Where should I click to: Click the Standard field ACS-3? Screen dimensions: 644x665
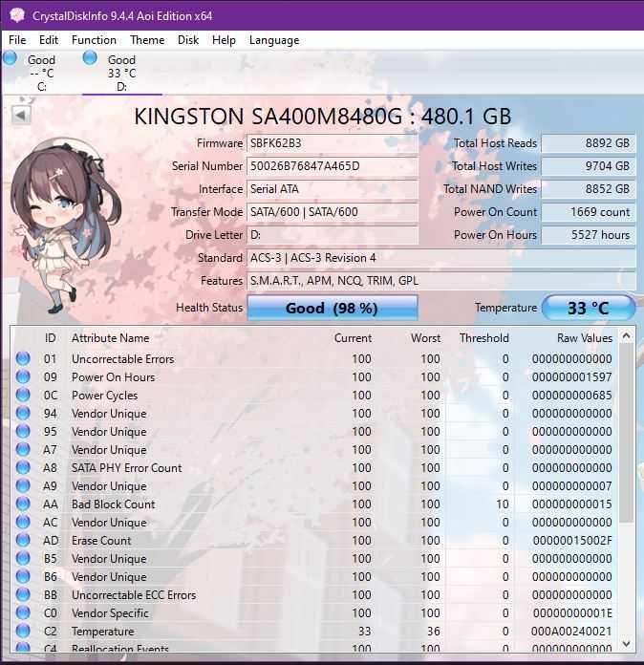(440, 258)
